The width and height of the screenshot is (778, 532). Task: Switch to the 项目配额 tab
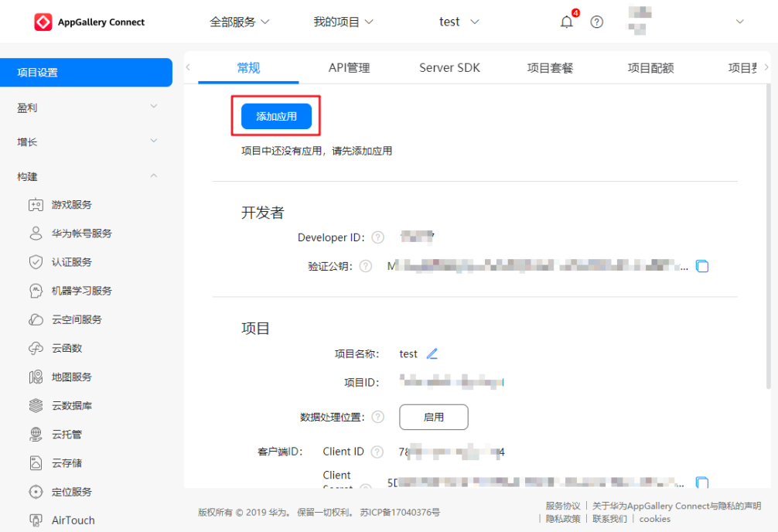pos(650,68)
